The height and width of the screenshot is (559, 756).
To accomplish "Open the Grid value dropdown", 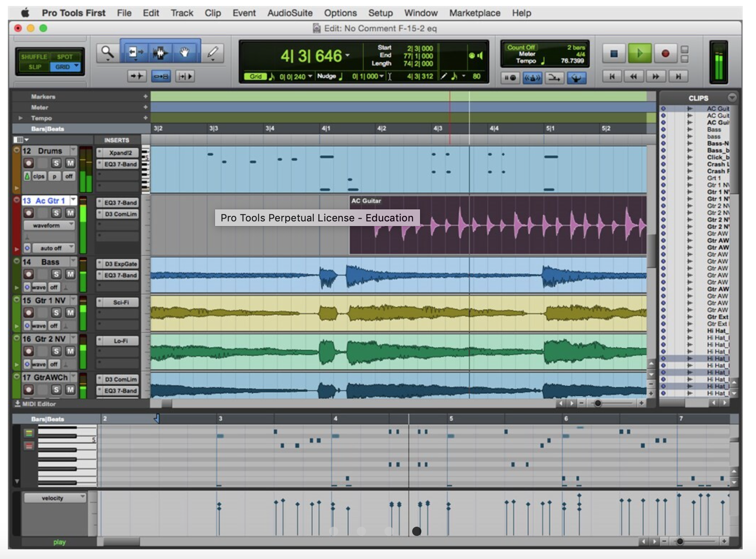I will pyautogui.click(x=310, y=76).
